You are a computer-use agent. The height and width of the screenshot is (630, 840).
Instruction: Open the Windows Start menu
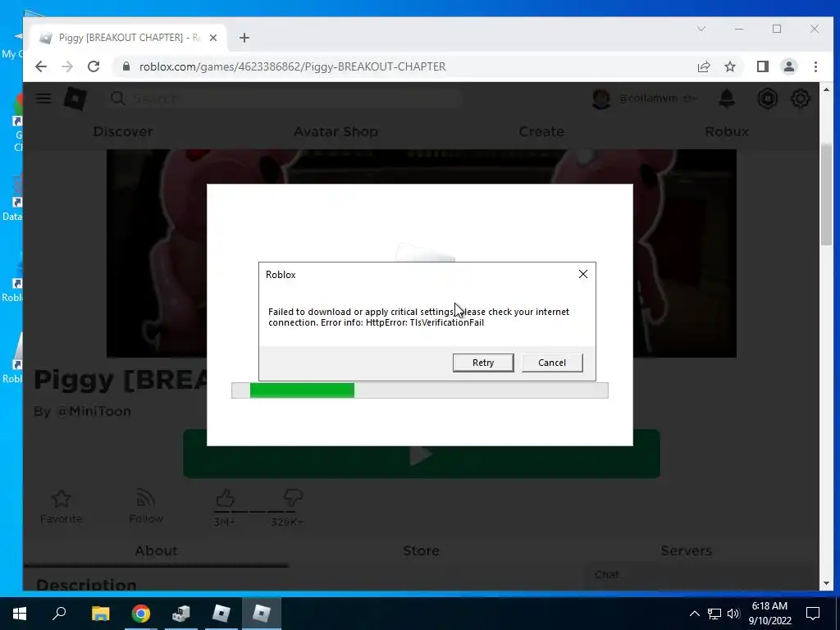click(x=20, y=614)
